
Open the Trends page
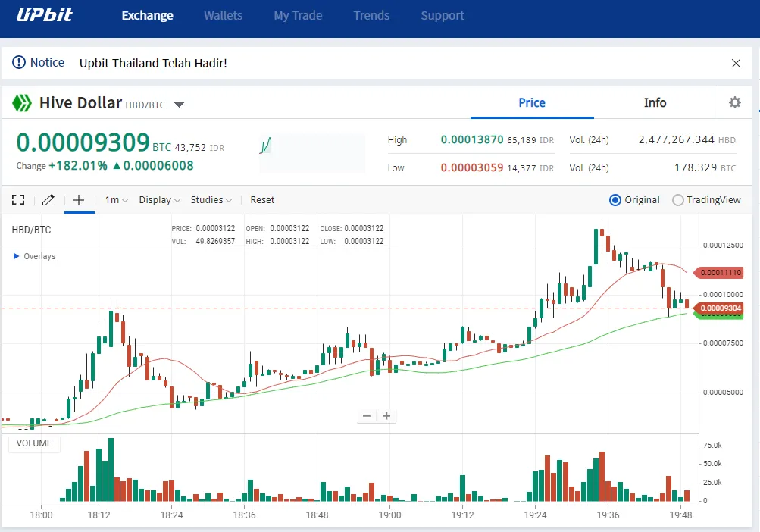click(x=371, y=15)
